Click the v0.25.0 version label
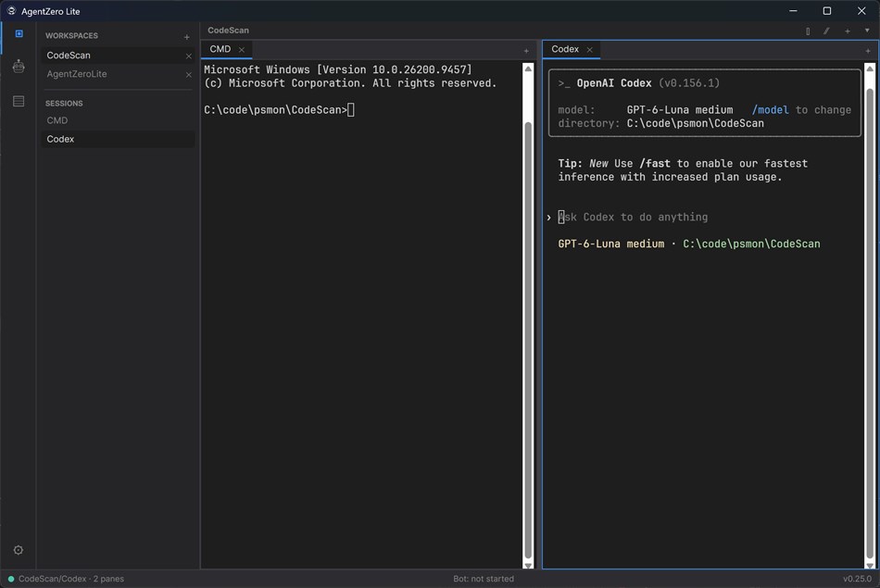The image size is (880, 588). click(857, 579)
